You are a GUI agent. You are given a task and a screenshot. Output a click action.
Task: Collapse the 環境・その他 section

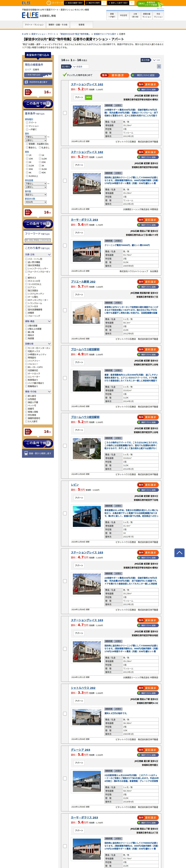click(x=38, y=392)
